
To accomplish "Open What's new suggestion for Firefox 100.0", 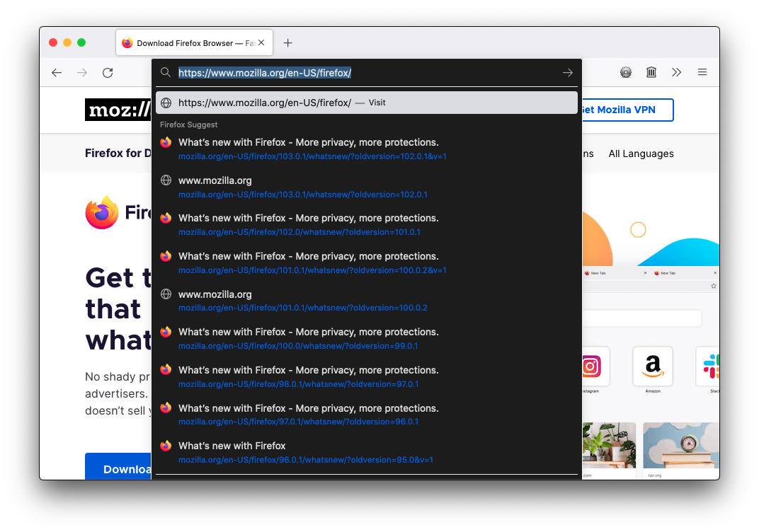I will point(367,339).
